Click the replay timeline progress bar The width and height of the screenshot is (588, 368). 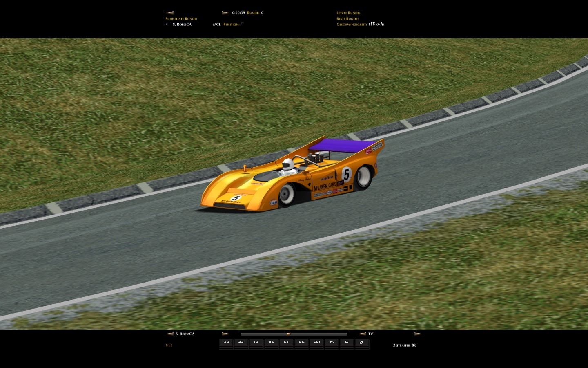click(294, 334)
